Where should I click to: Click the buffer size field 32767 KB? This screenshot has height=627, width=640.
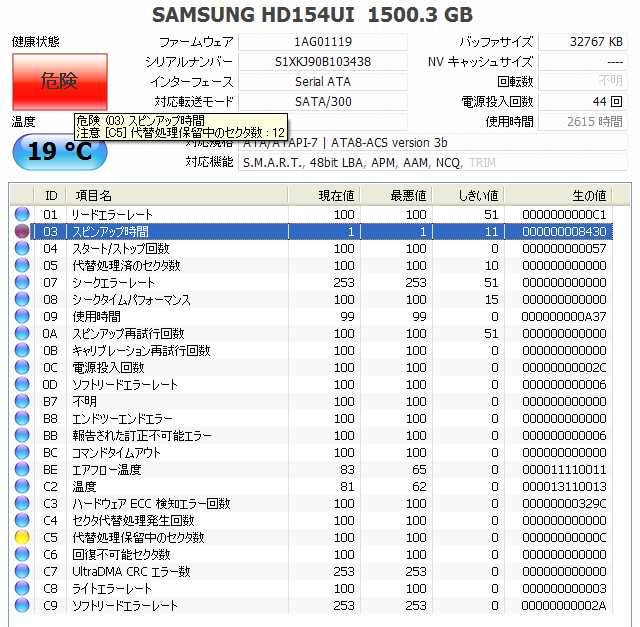(x=583, y=42)
